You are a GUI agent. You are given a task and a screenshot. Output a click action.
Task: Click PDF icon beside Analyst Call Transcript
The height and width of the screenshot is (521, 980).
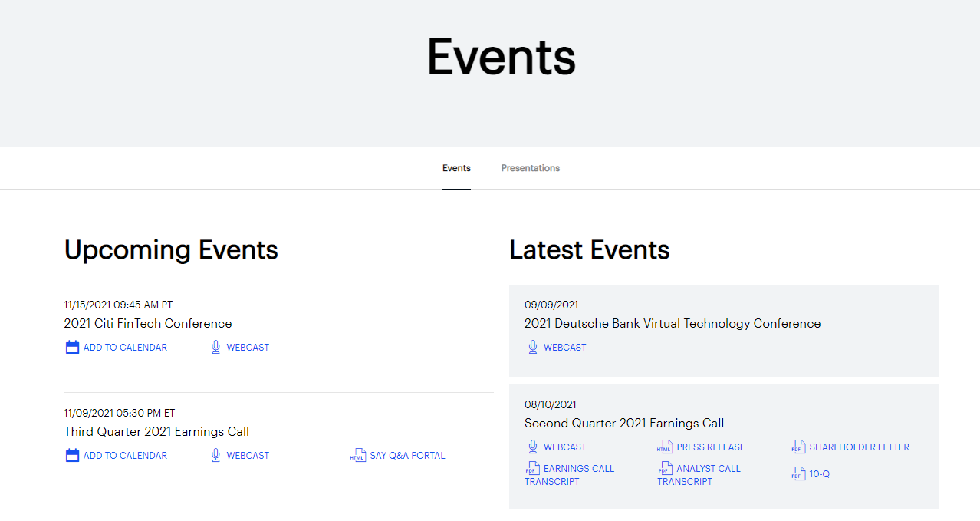click(665, 469)
